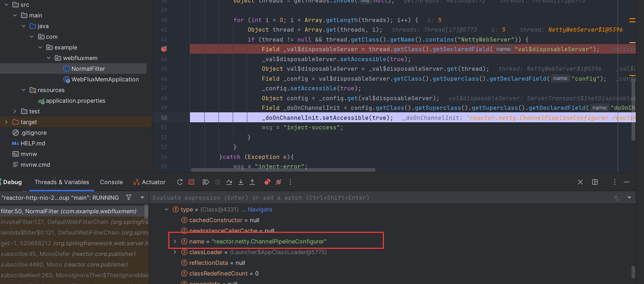Click the Navigate link beside type
The width and height of the screenshot is (644, 284).
click(260, 209)
